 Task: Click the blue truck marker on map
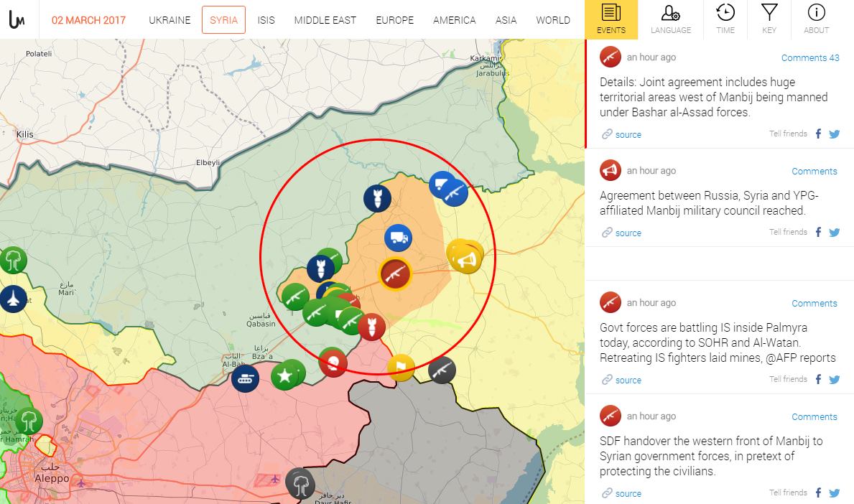[x=398, y=238]
